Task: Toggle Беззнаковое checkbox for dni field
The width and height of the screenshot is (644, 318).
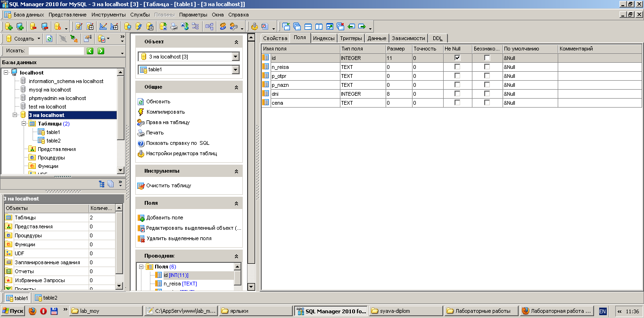Action: (x=487, y=94)
